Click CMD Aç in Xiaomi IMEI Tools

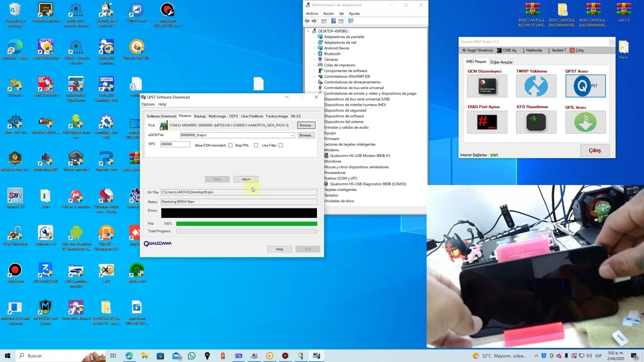[506, 50]
